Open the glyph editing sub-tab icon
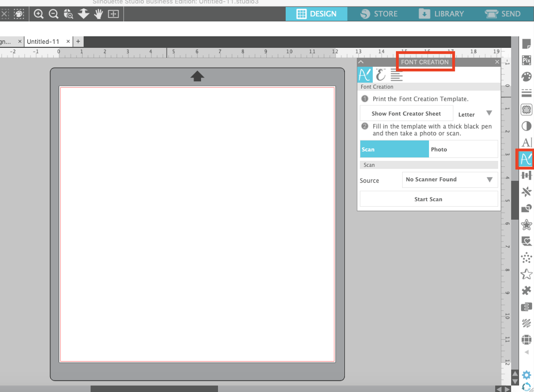The height and width of the screenshot is (392, 534). click(380, 75)
